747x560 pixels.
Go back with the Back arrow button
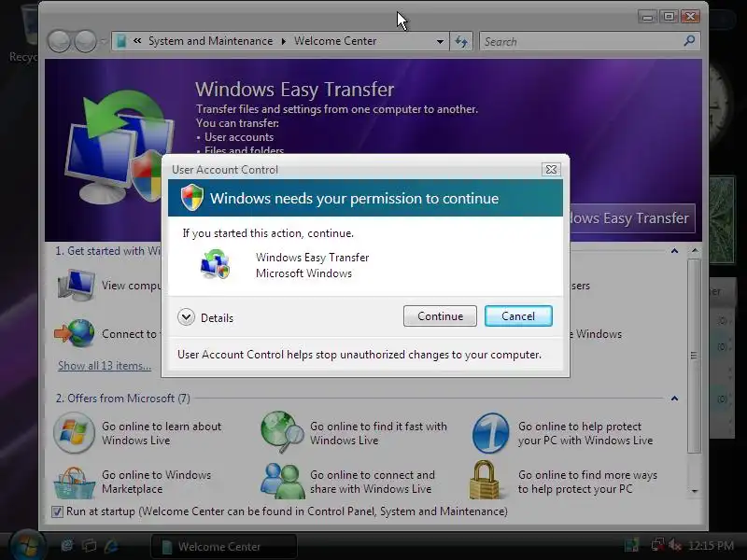(60, 41)
